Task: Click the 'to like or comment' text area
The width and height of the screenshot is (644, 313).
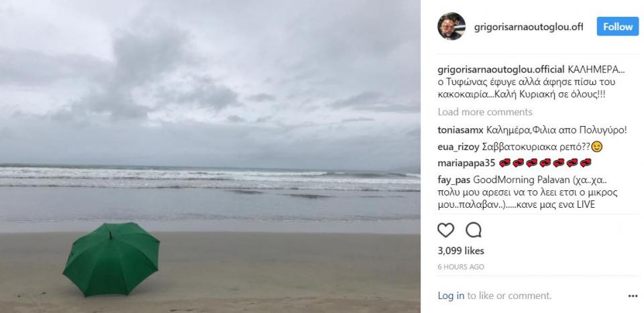Action: 509,296
